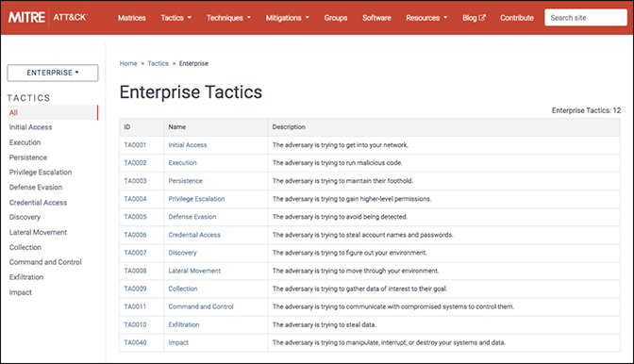This screenshot has height=364, width=634.
Task: Select Credential Access in sidebar
Action: (x=38, y=203)
